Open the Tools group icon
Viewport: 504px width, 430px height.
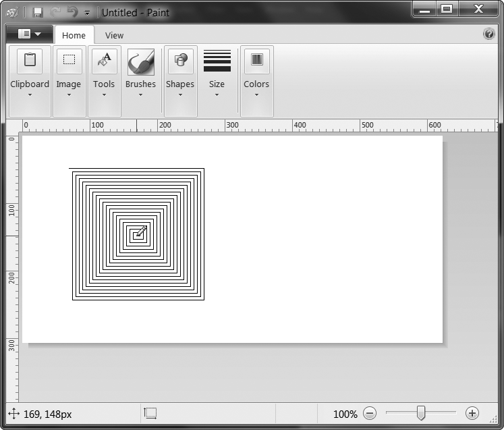[105, 61]
